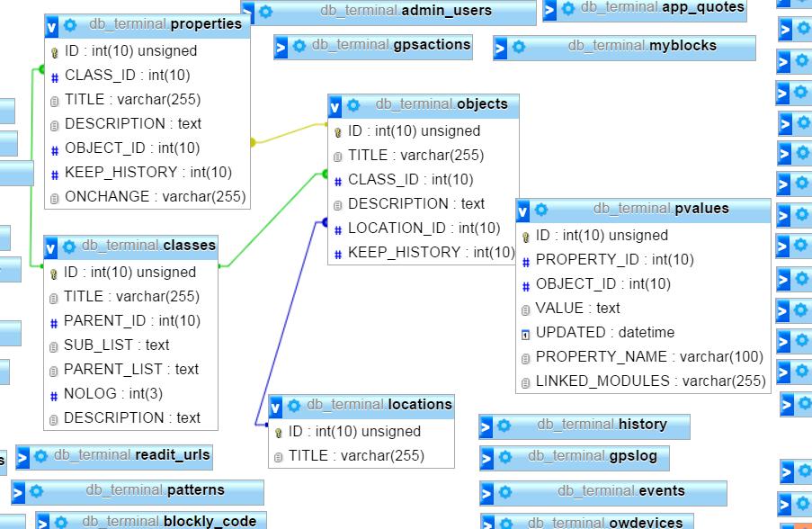Click the datetime icon beside UPDATED in pvalues
Viewport: 812px width, 529px height.
tap(526, 335)
